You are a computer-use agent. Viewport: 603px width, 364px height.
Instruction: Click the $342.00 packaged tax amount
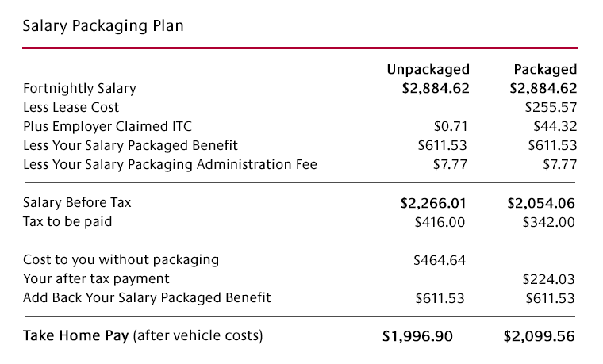(549, 222)
